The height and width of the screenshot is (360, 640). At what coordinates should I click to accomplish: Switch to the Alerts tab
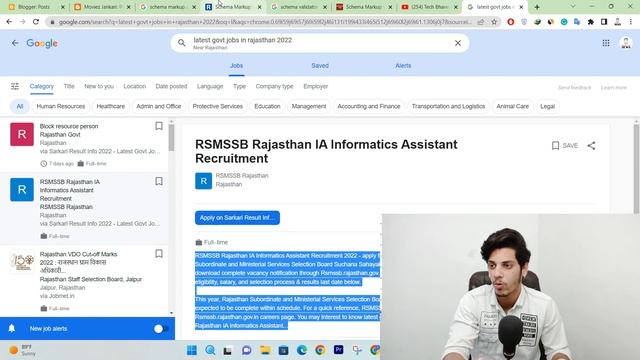coord(403,66)
